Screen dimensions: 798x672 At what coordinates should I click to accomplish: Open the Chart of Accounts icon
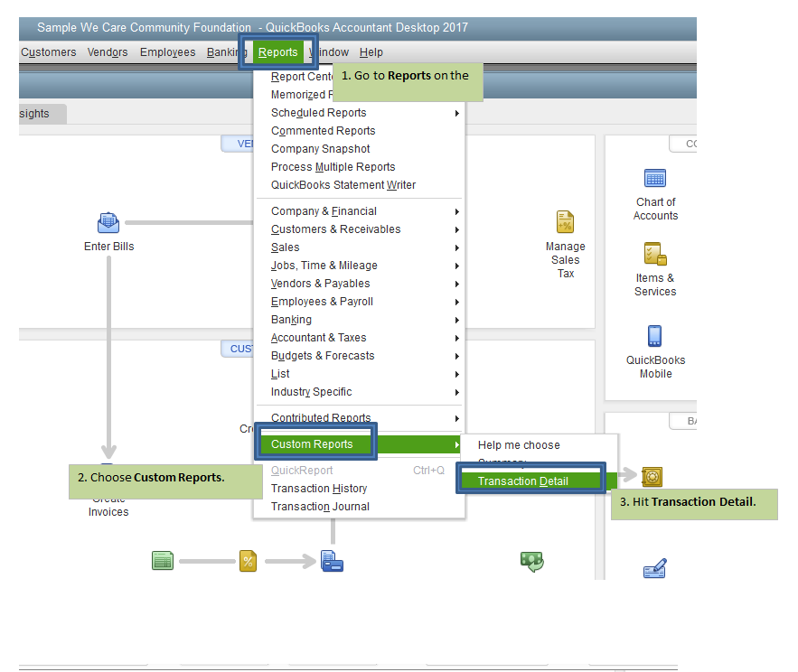655,178
